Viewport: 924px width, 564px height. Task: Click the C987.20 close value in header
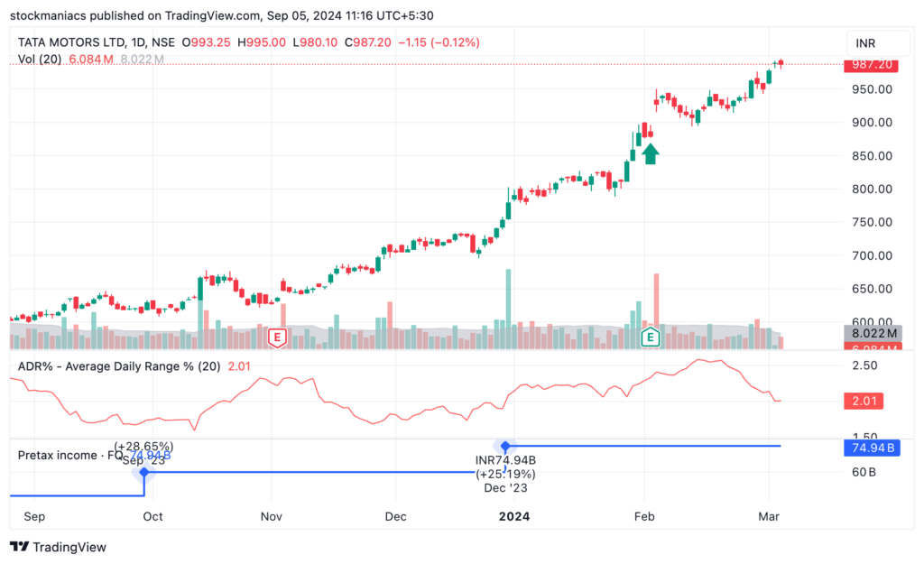(368, 42)
